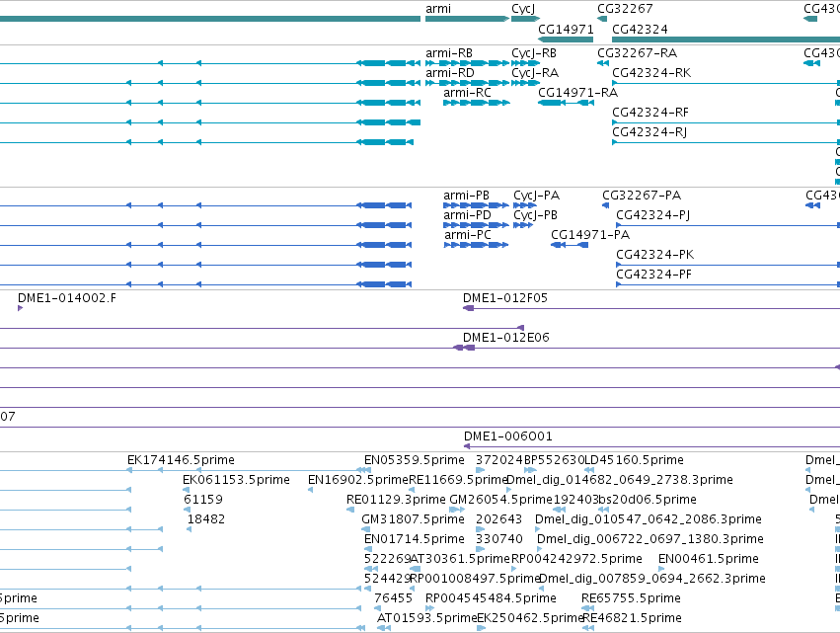Screen dimensions: 840x633
Task: Click protein CycJ-PA
Action: [x=524, y=205]
